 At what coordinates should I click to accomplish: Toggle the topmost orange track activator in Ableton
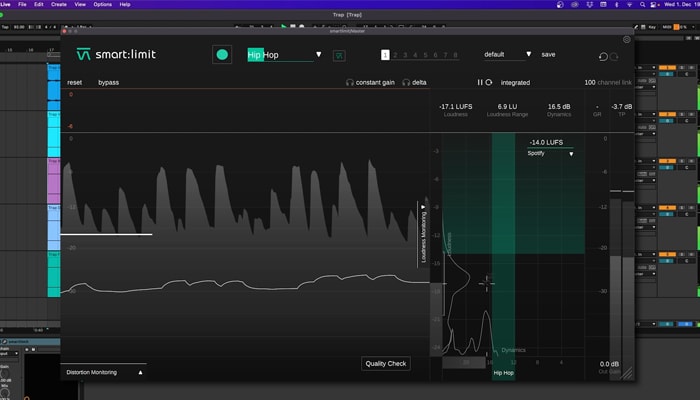click(667, 68)
